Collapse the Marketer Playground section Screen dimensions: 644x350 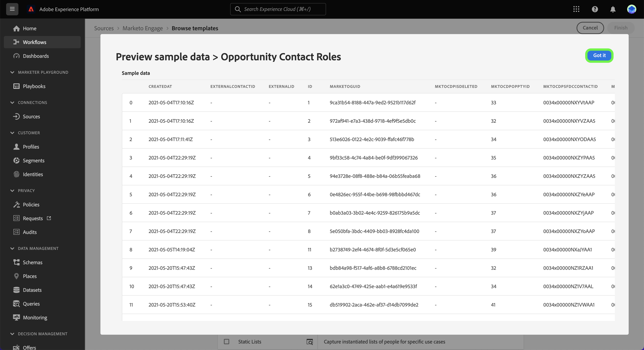(x=12, y=72)
